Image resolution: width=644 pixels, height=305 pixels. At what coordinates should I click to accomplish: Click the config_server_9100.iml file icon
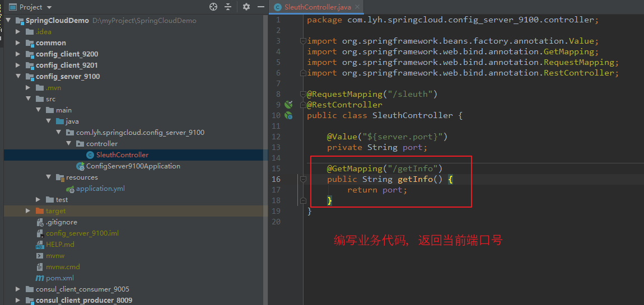pyautogui.click(x=40, y=233)
